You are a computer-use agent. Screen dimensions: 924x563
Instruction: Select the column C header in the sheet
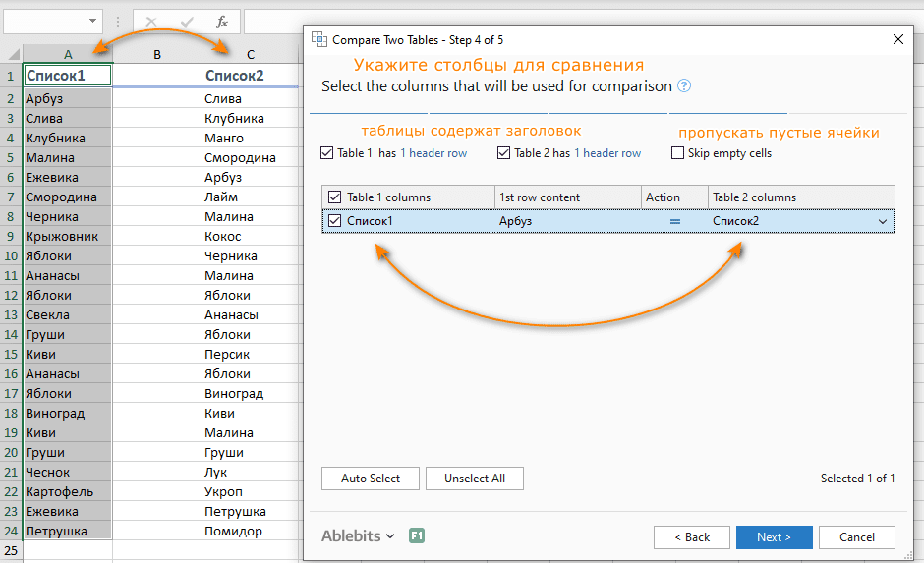click(x=251, y=54)
